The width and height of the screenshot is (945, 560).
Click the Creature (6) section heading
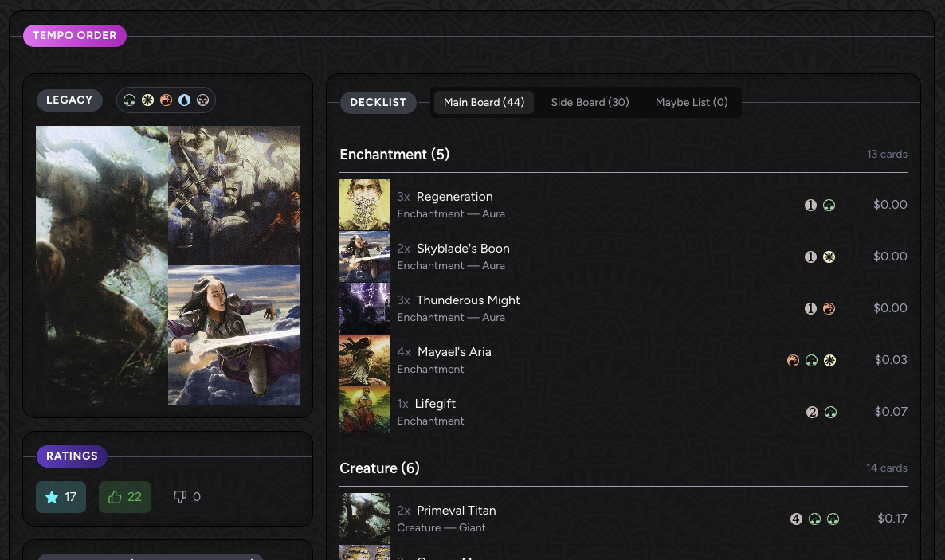coord(380,468)
